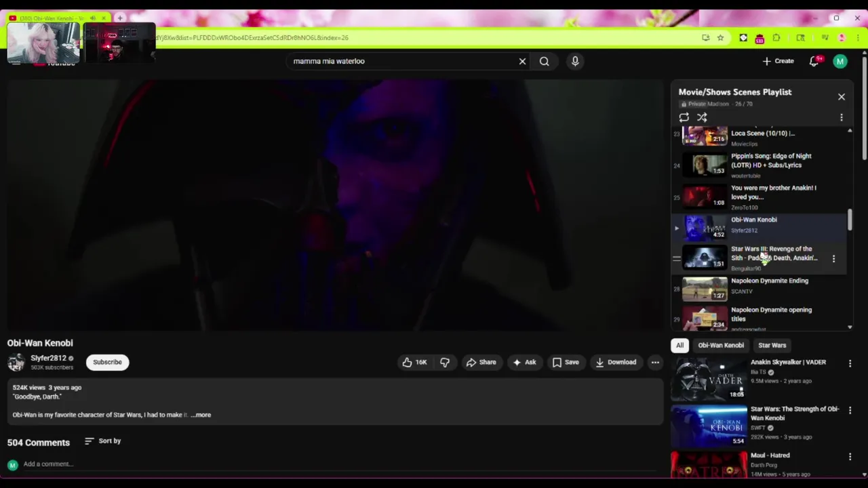Select the Obi-Wan Kenobi playlist entry

coord(759,226)
